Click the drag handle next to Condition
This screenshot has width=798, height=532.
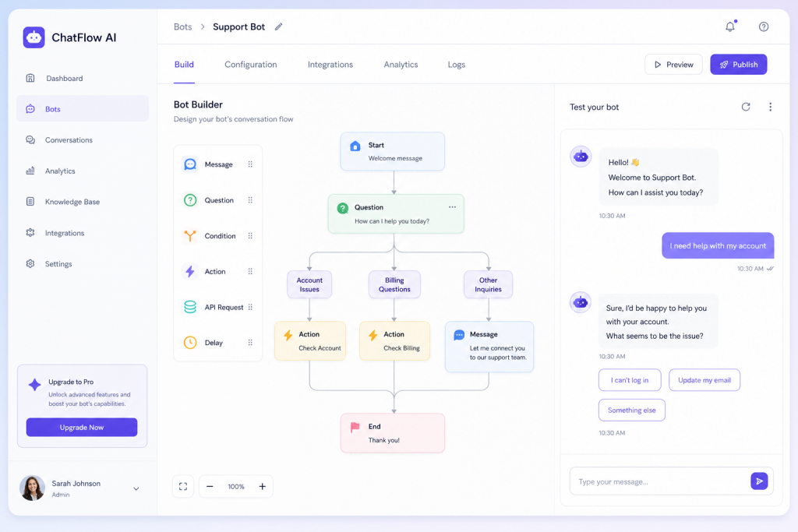(250, 235)
